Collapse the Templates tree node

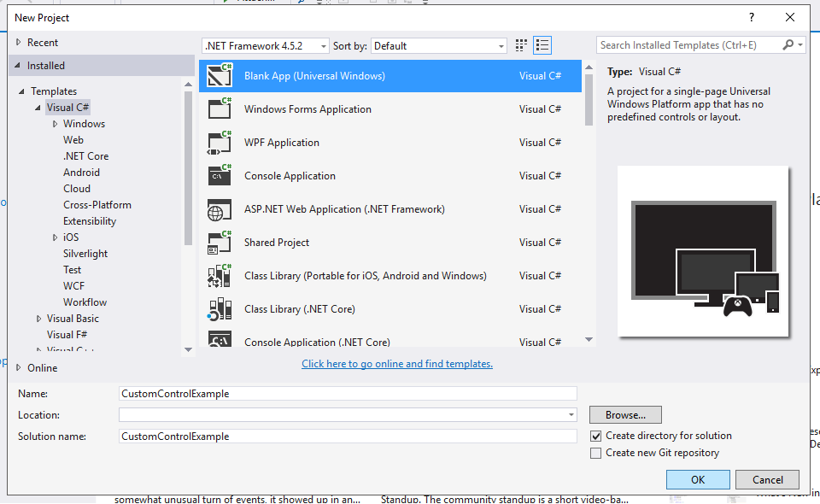(21, 91)
